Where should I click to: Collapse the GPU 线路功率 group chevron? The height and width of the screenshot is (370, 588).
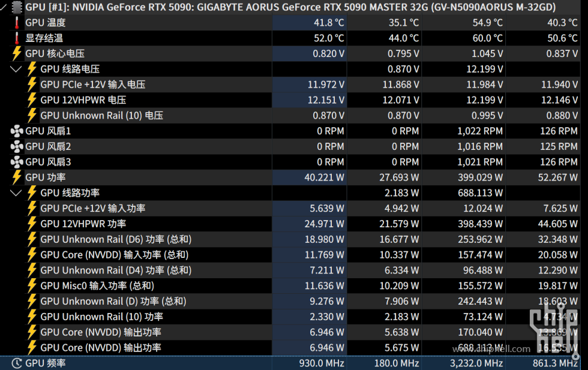[x=16, y=192]
